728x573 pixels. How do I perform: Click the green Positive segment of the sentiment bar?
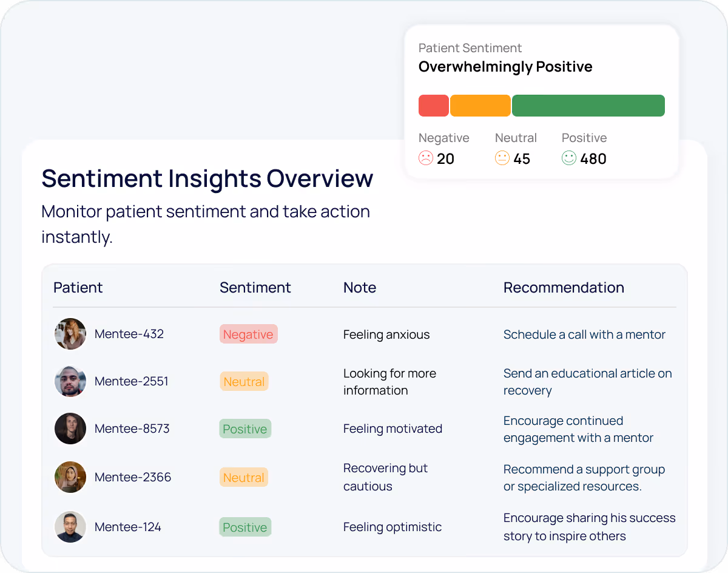point(588,105)
